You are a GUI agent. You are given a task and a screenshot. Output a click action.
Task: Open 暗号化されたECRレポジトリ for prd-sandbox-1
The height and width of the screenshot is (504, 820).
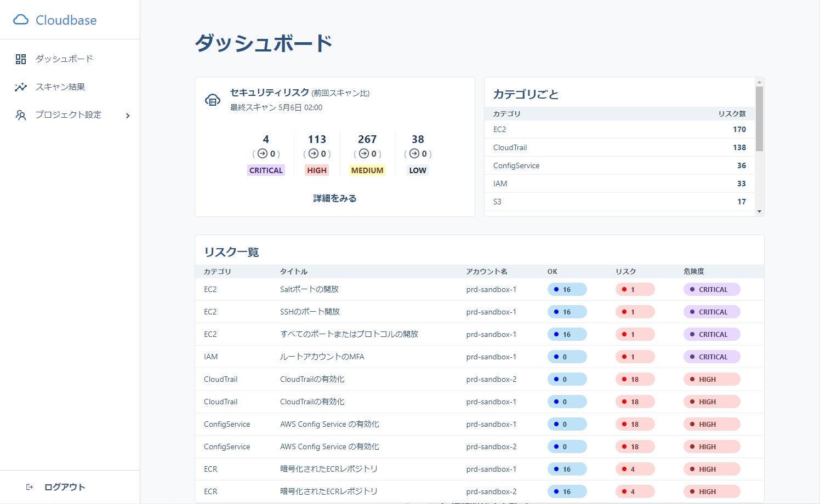(x=480, y=469)
